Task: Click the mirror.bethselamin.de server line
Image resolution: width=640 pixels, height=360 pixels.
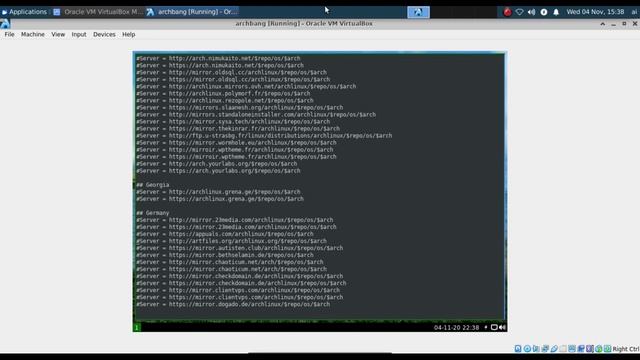Action: click(x=225, y=255)
